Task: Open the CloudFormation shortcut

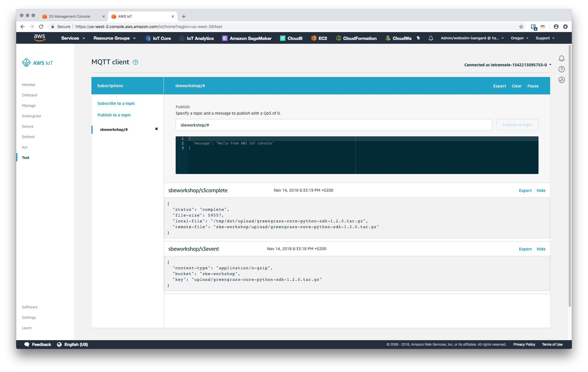Action: pyautogui.click(x=356, y=38)
